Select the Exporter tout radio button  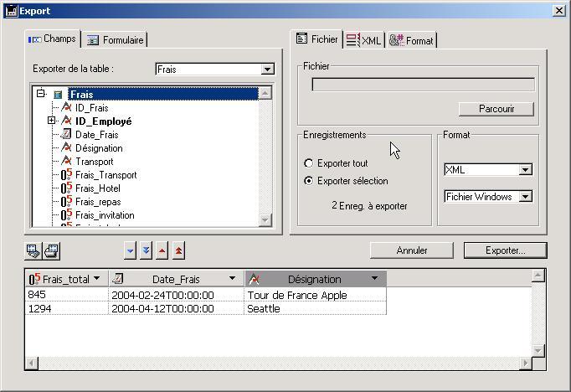click(309, 164)
